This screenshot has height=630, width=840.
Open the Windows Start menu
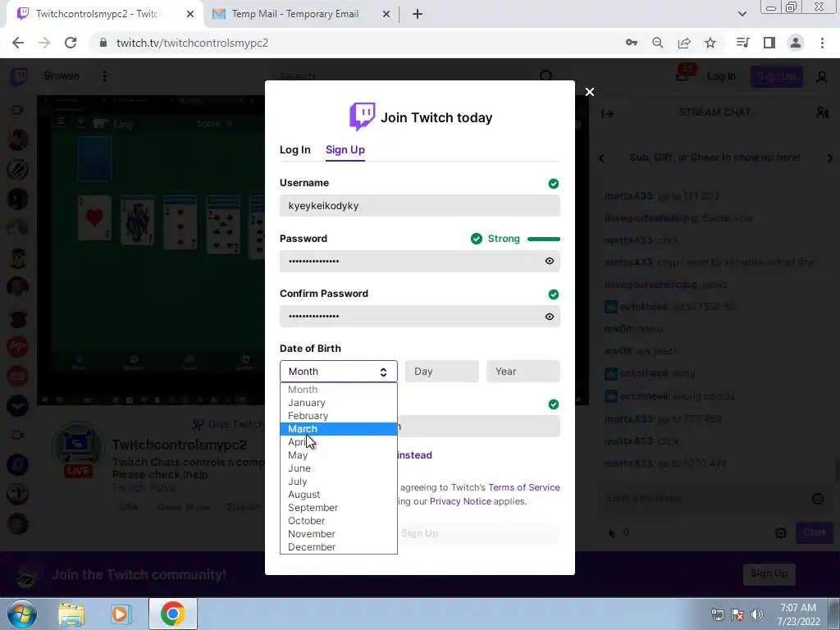tap(22, 614)
